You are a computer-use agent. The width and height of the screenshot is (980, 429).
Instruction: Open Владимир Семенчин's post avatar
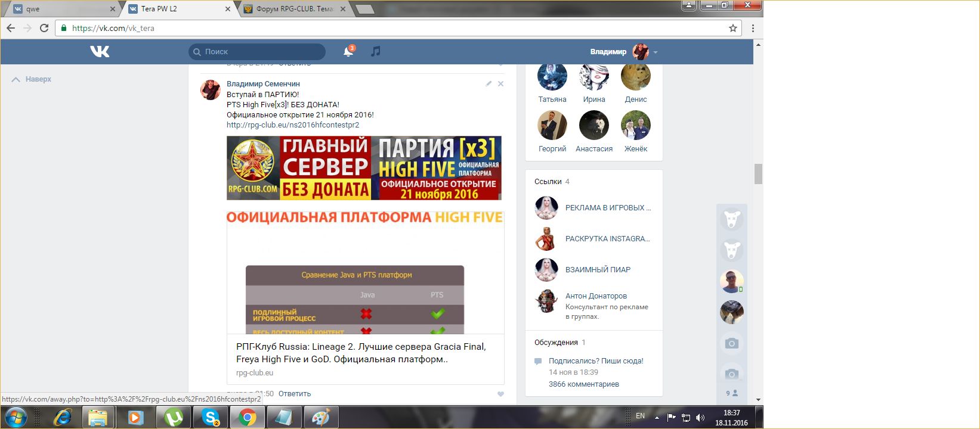tap(210, 90)
